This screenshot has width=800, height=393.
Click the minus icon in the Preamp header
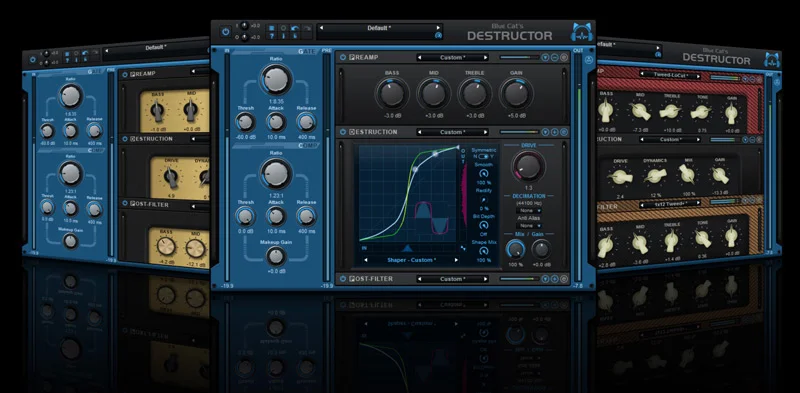pyautogui.click(x=555, y=57)
